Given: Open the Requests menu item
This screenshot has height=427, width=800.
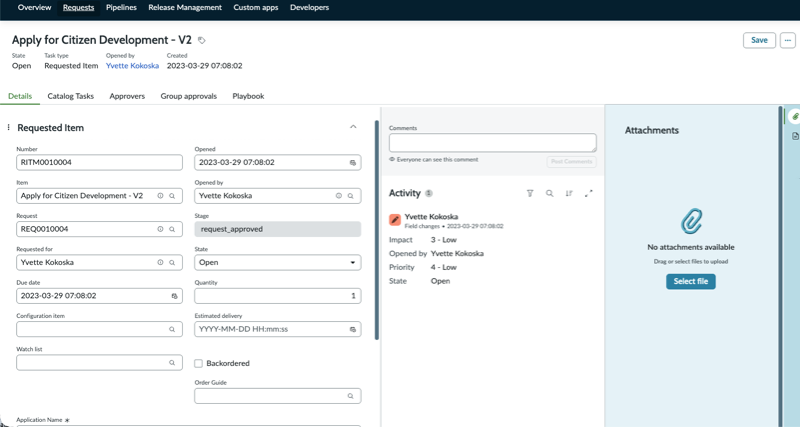Looking at the screenshot, I should click(x=79, y=8).
